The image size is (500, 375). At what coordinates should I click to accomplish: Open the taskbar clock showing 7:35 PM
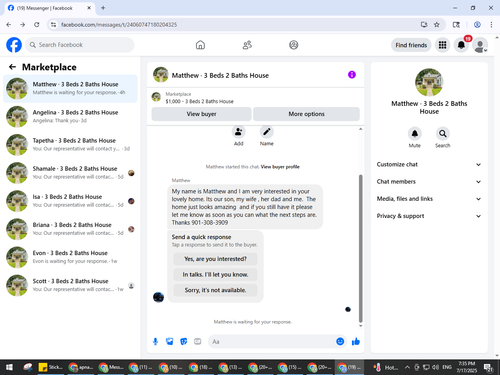click(x=466, y=367)
